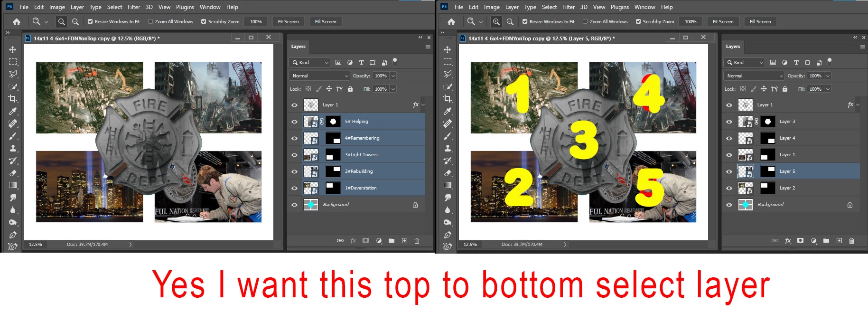Create new layer in left Layers panel
868x322 pixels.
[404, 241]
